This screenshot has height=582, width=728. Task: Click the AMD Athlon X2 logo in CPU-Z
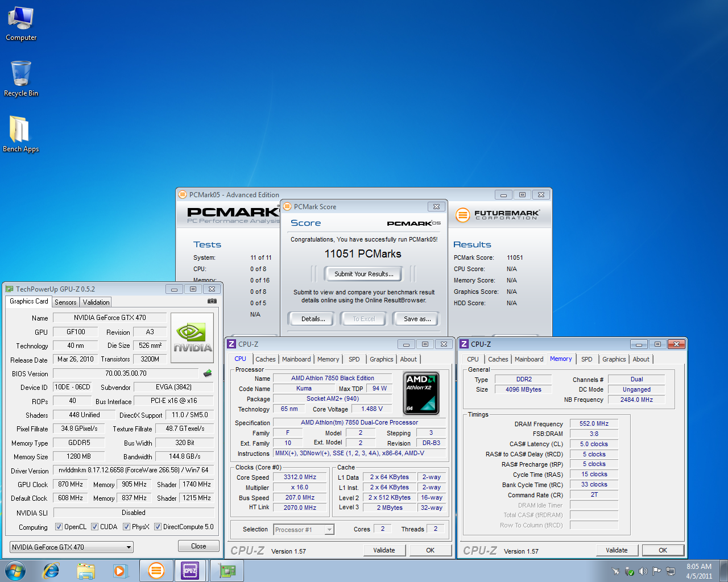pos(421,392)
